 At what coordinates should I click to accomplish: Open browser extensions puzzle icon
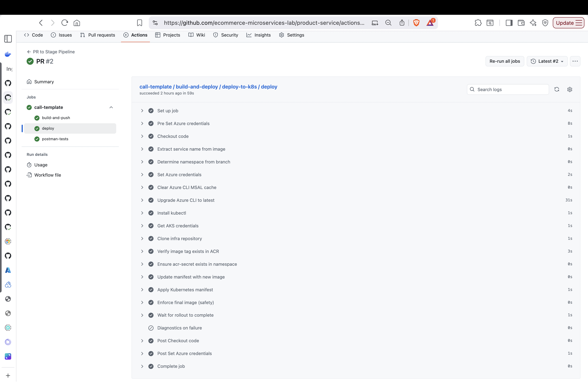tap(478, 23)
